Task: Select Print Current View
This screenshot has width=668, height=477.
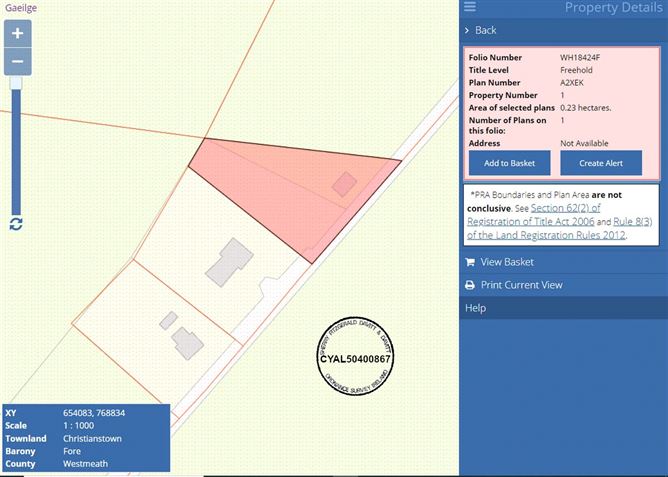Action: 521,285
